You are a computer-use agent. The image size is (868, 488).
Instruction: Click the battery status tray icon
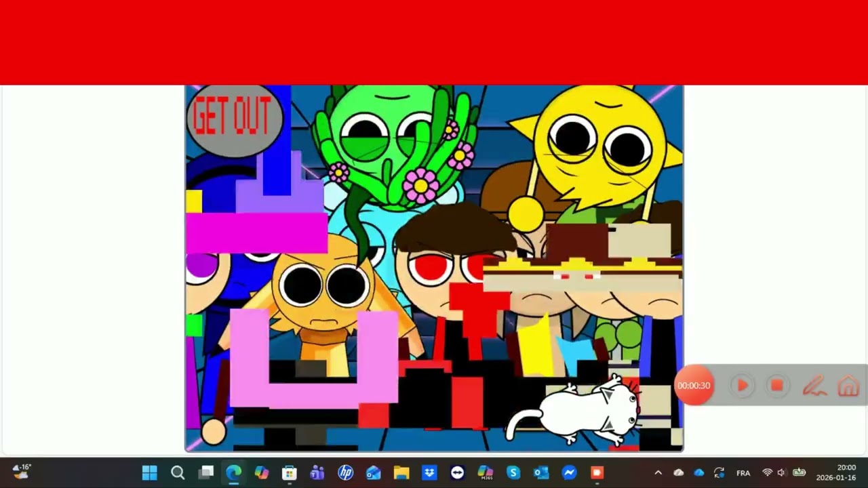[x=799, y=472]
